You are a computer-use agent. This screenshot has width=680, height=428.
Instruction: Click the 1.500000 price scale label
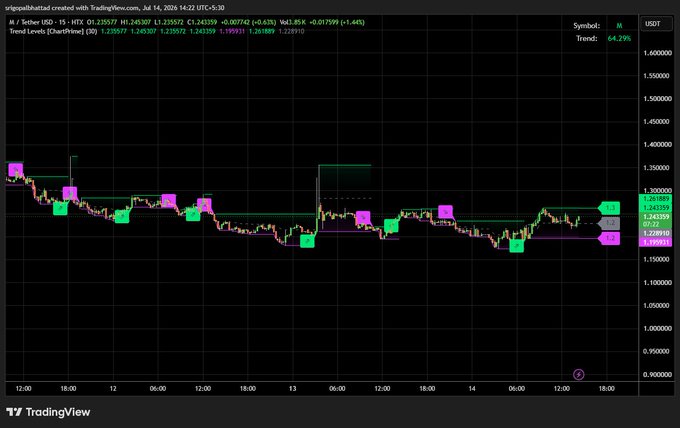tap(657, 99)
